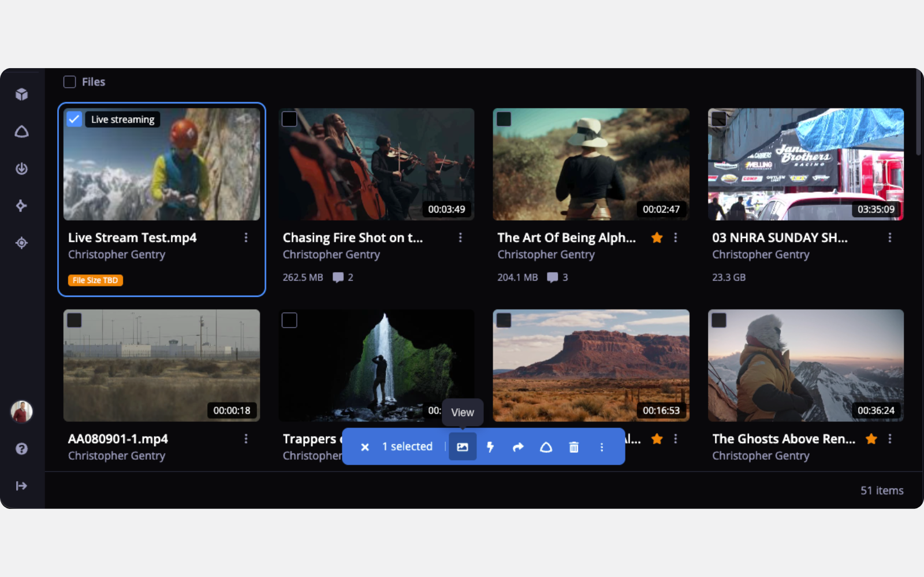924x577 pixels.
Task: Toggle the Files select-all checkbox
Action: coord(70,82)
